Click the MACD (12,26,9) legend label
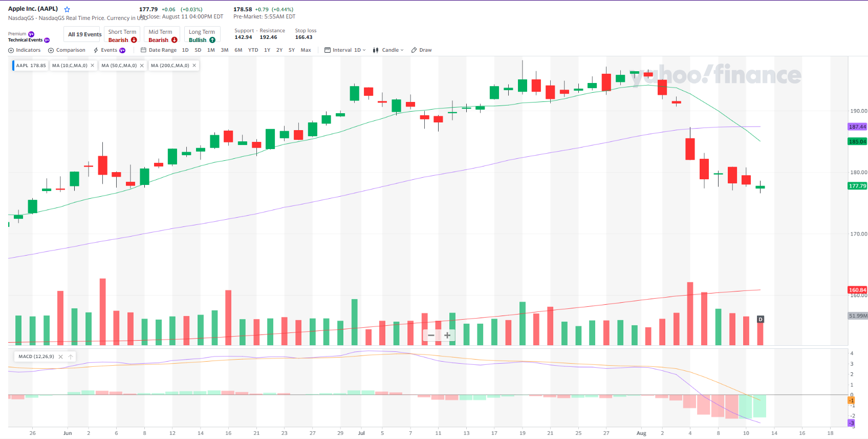868x439 pixels. pos(36,357)
